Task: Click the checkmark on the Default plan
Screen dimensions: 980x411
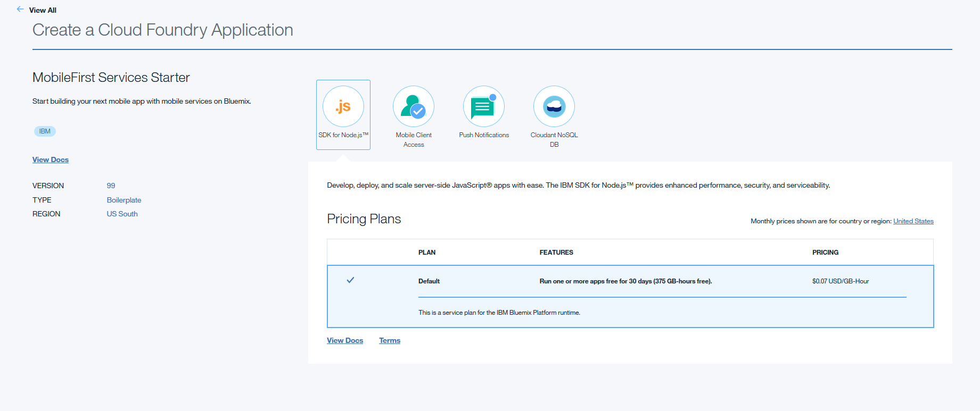Action: tap(350, 280)
